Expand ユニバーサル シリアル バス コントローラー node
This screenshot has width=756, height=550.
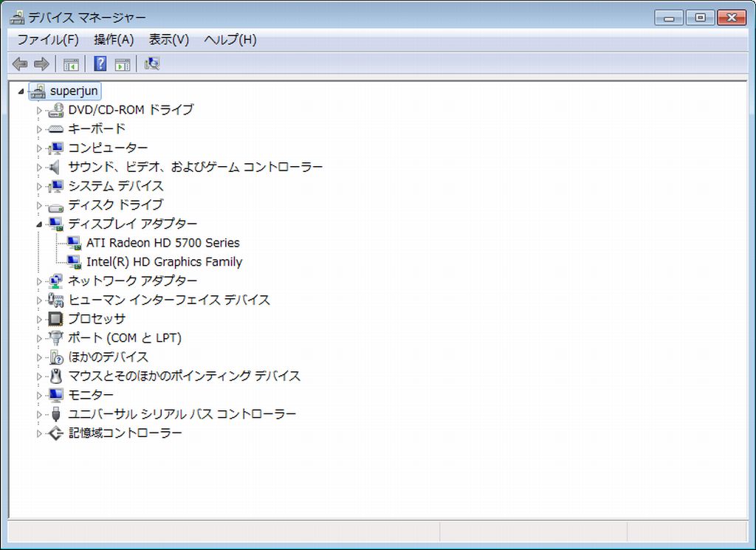[39, 415]
